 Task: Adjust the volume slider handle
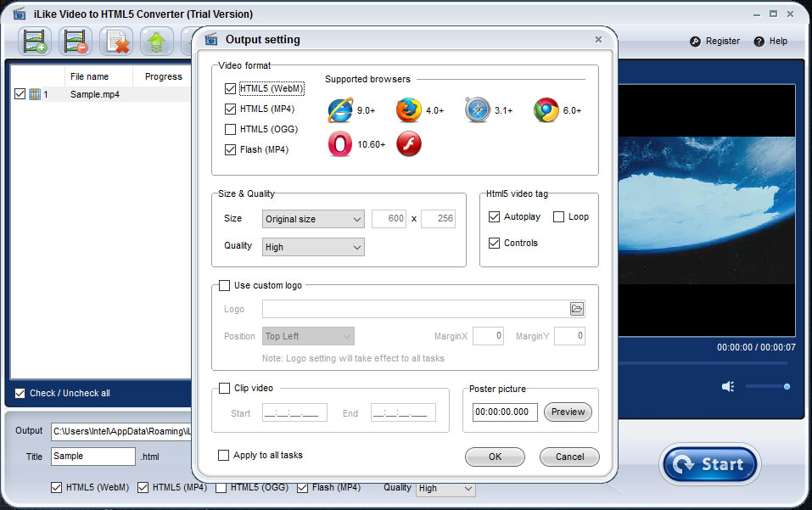tap(787, 387)
